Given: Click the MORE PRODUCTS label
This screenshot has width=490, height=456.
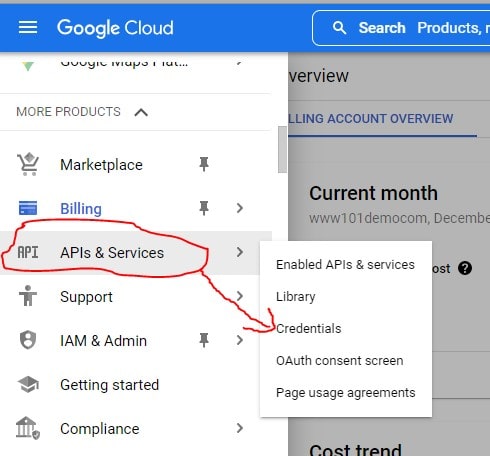Looking at the screenshot, I should [x=68, y=112].
